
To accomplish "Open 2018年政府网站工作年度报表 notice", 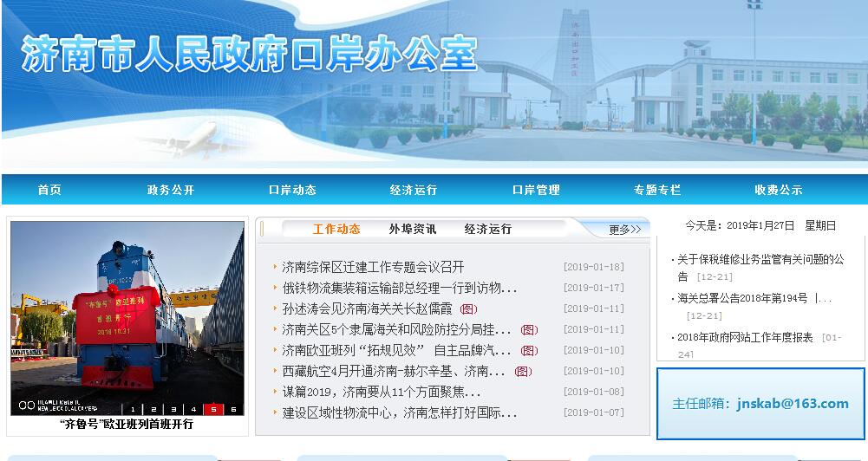I will (745, 338).
